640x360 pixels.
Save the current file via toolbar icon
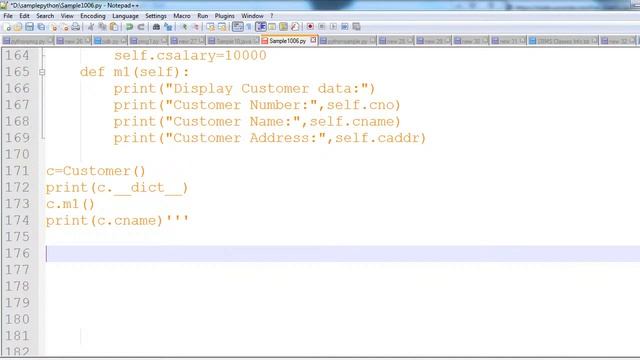[x=29, y=27]
